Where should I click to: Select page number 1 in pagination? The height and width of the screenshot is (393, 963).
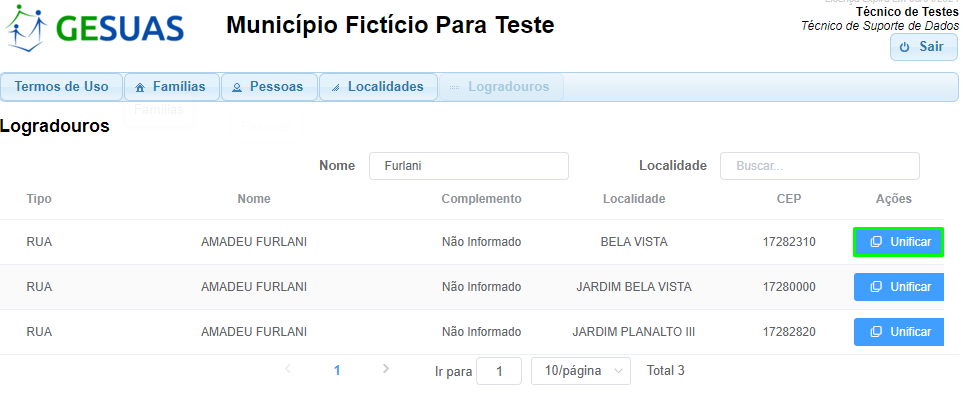(337, 370)
